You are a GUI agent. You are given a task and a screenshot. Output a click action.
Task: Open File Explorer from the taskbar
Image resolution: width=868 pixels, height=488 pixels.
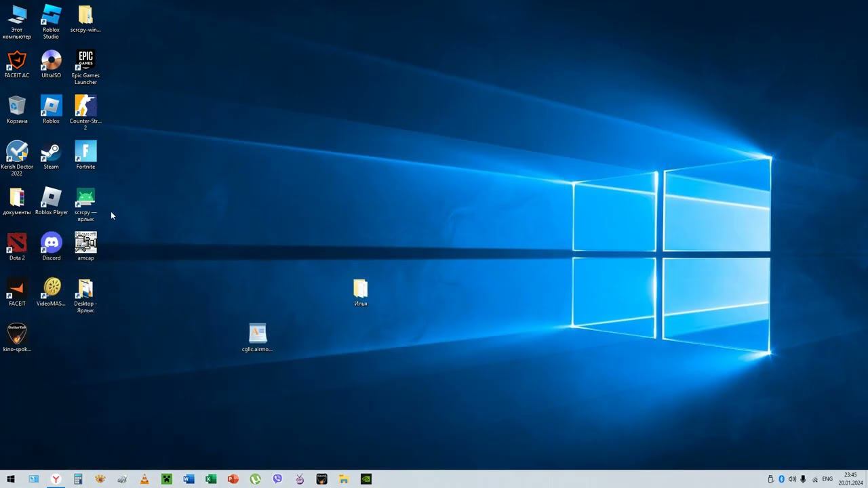tap(344, 479)
